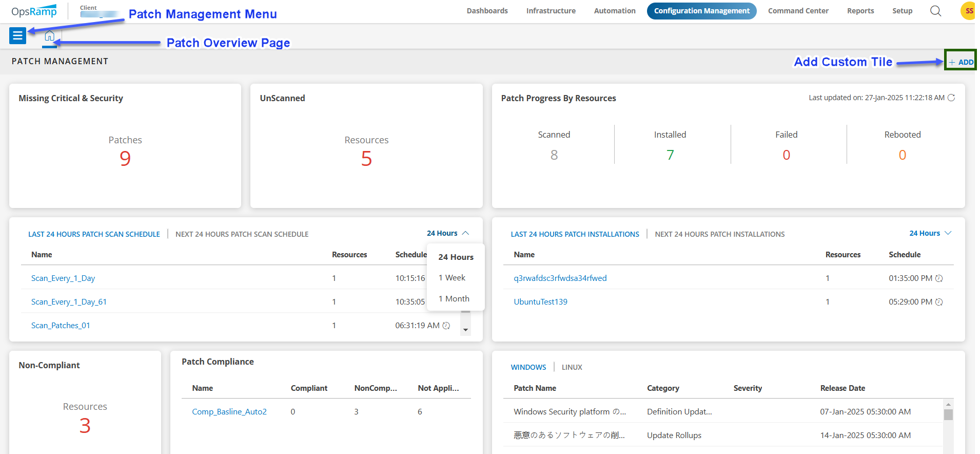This screenshot has width=980, height=454.
Task: Refresh Patch Progress By Resources
Action: coord(951,98)
